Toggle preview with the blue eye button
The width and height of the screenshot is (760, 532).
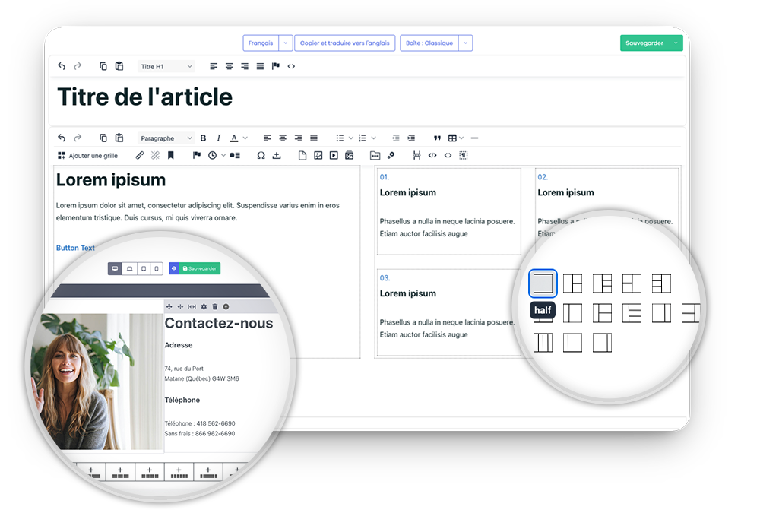click(174, 269)
